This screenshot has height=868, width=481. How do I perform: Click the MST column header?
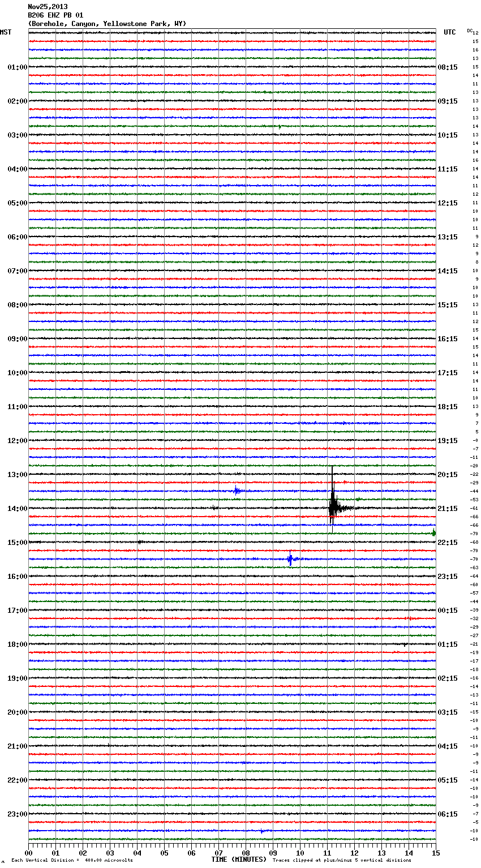(6, 32)
